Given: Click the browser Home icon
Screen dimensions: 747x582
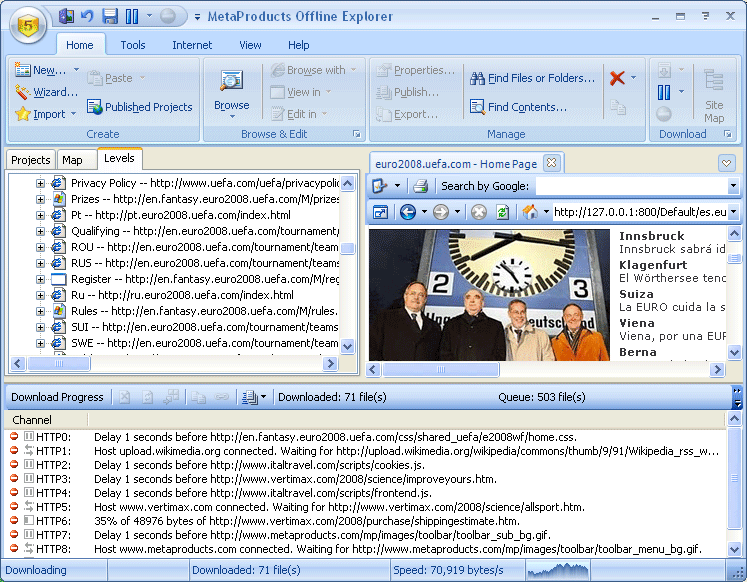Looking at the screenshot, I should coord(530,212).
